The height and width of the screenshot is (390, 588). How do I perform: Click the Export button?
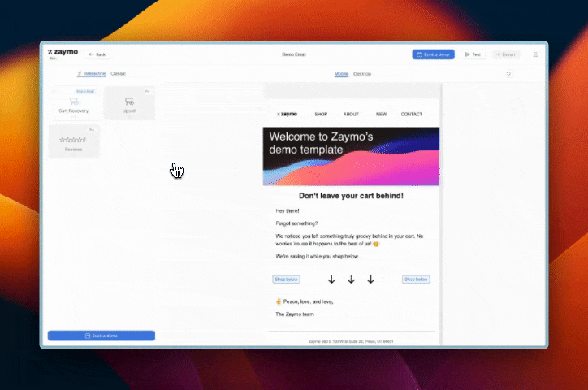coord(505,54)
